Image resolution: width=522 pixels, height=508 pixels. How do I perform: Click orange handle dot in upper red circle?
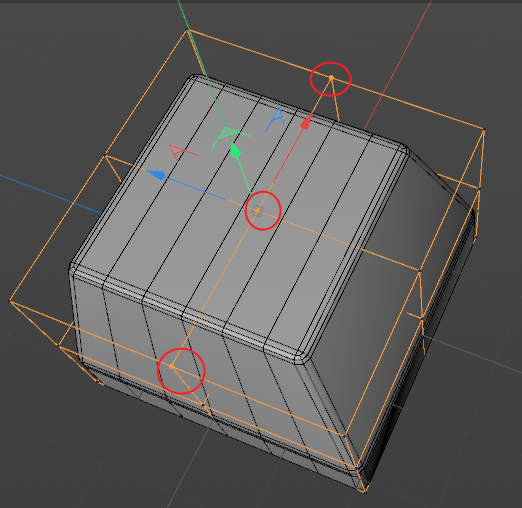click(331, 78)
